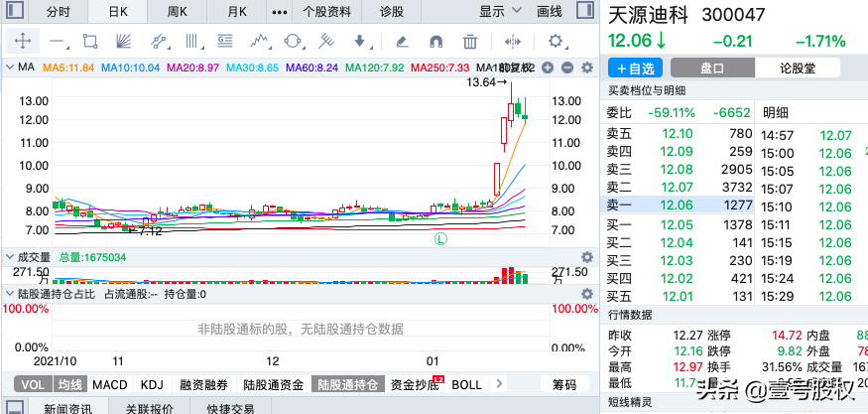This screenshot has height=414, width=868.
Task: Open the 个股资料 tab
Action: (x=328, y=11)
